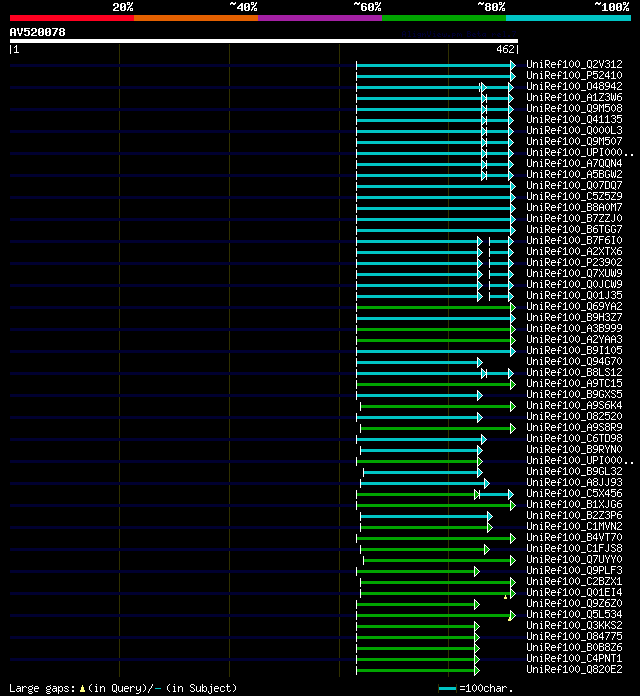Pick label UniRef100_A8JJ93
The height and width of the screenshot is (696, 640).
coord(574,482)
